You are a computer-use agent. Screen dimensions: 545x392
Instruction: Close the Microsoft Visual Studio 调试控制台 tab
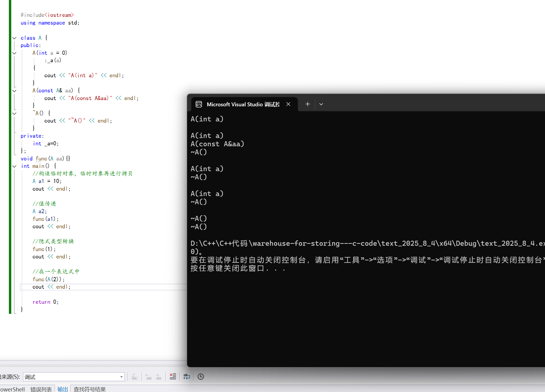[288, 104]
